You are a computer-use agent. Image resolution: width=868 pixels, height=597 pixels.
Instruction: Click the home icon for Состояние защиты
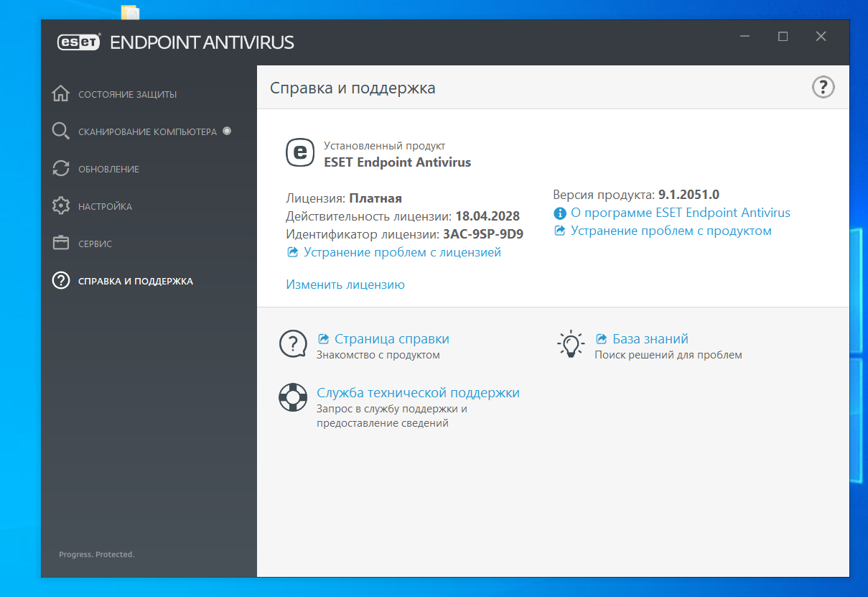pos(61,94)
